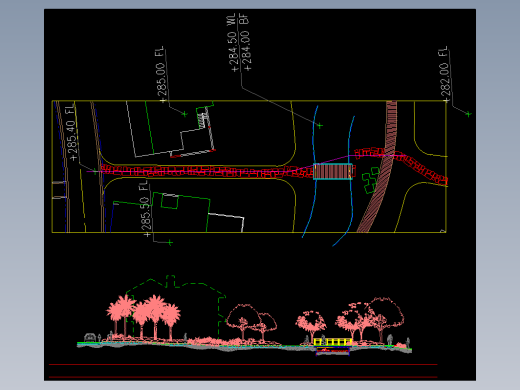Pick the green cross marker at far right
This screenshot has height=390, width=520.
(468, 114)
